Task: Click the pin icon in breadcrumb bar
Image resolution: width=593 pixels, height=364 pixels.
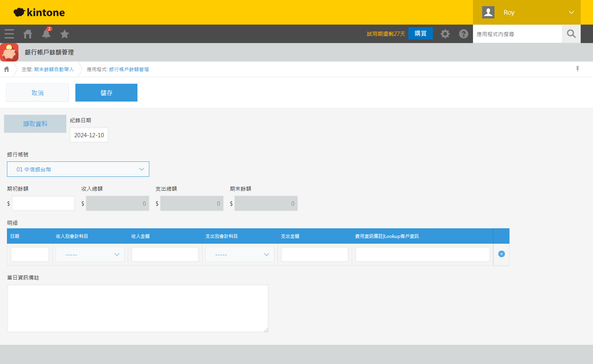Action: pos(578,69)
